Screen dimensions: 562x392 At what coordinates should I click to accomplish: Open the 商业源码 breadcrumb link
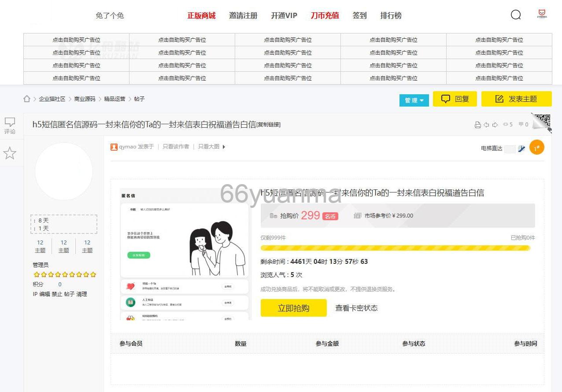click(85, 99)
